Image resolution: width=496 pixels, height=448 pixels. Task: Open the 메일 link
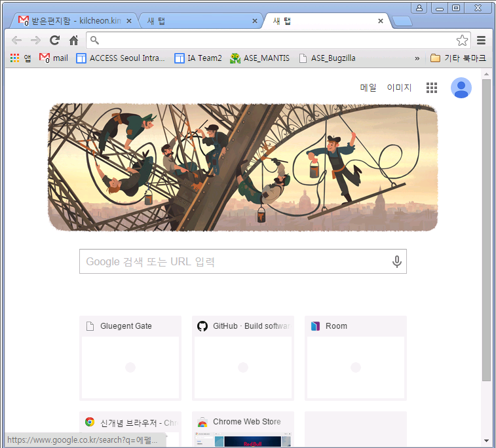tap(368, 88)
